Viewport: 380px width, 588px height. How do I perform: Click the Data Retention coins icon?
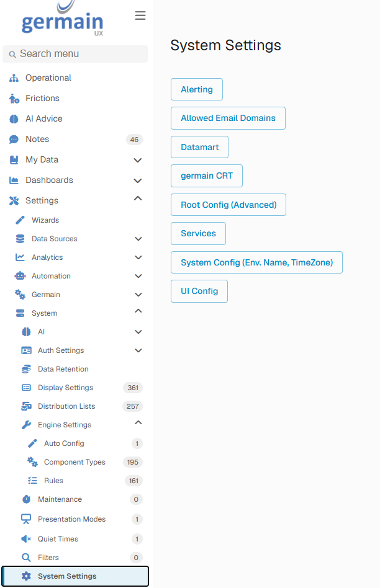[x=26, y=369]
